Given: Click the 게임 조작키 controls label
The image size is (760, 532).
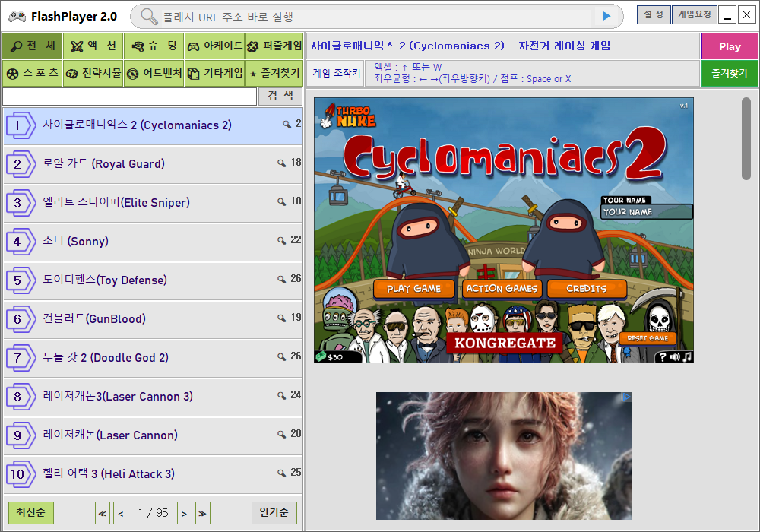Looking at the screenshot, I should (x=336, y=74).
